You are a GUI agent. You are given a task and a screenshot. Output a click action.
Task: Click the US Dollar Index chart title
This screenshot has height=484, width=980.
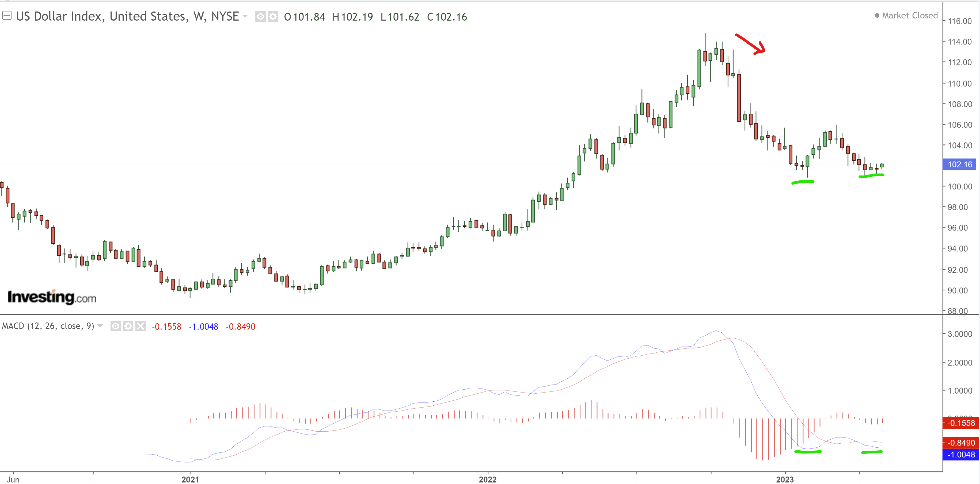tap(127, 16)
